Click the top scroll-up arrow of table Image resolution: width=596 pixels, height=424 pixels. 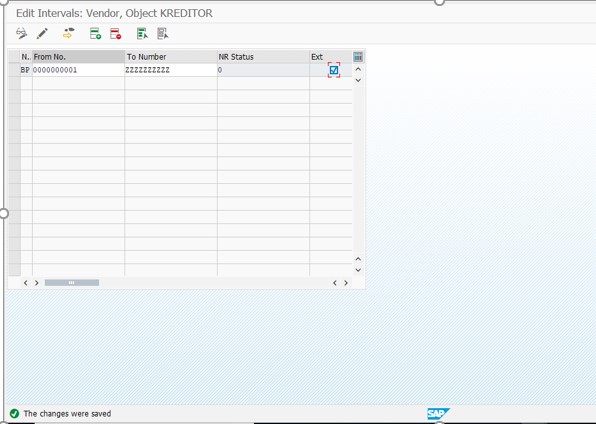[358, 69]
